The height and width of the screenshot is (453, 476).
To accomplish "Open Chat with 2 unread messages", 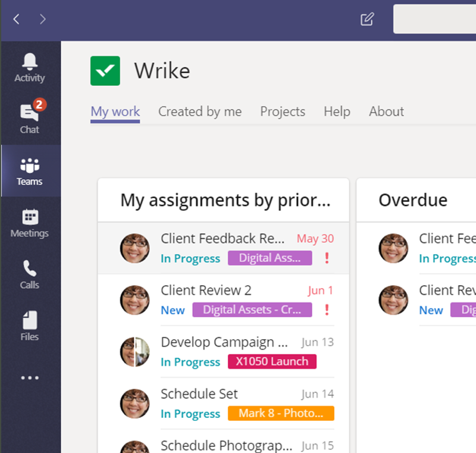I will [30, 117].
